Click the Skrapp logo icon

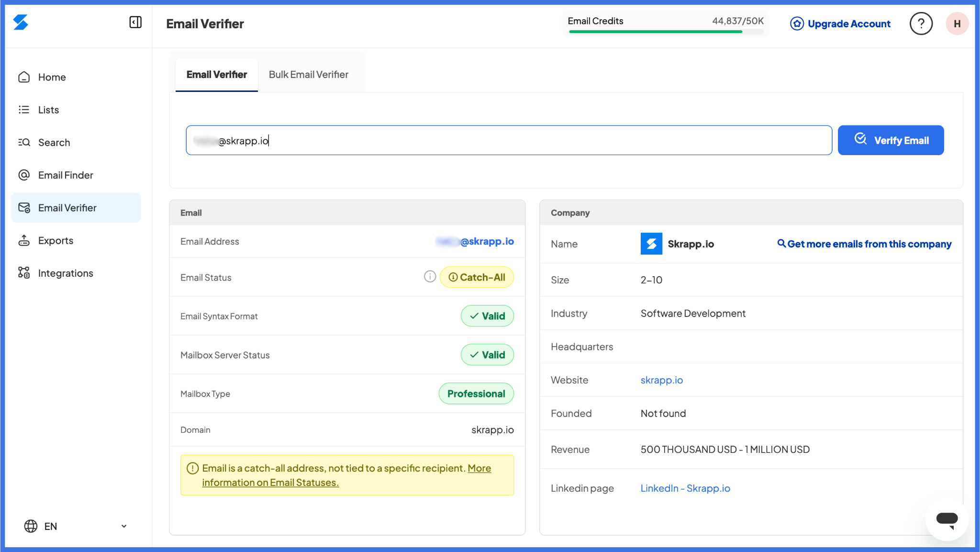[21, 22]
